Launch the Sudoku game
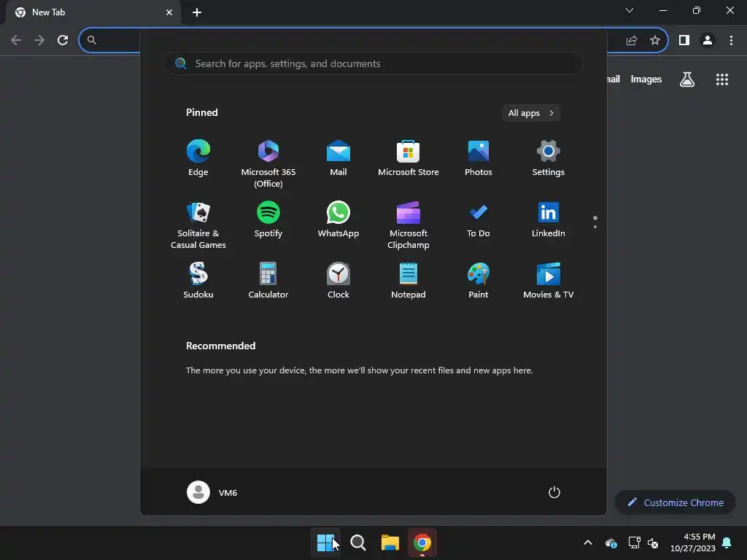Viewport: 747px width, 560px height. point(198,281)
